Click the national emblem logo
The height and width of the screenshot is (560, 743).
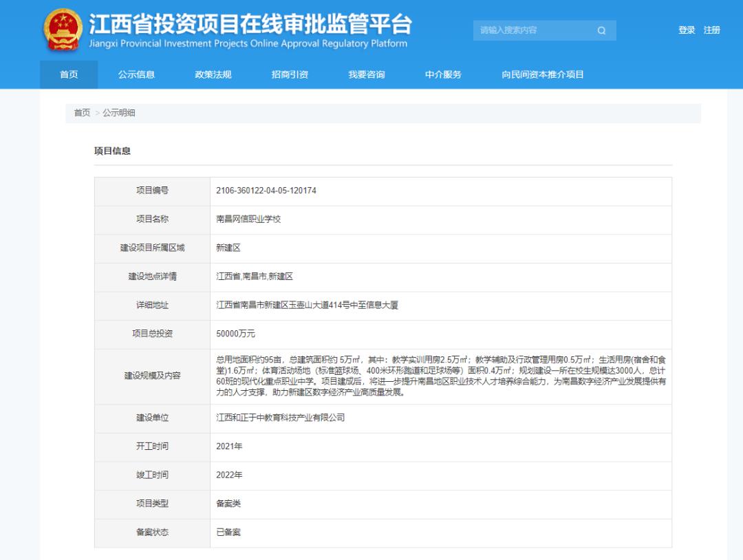click(63, 30)
